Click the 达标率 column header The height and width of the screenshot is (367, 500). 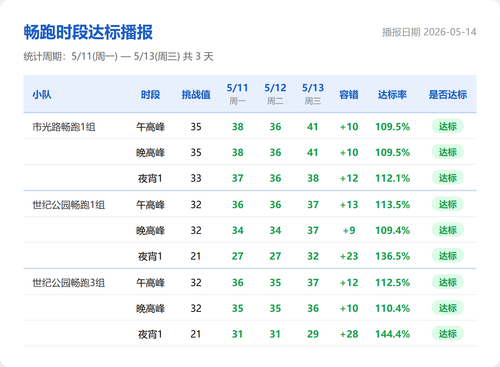pos(392,95)
